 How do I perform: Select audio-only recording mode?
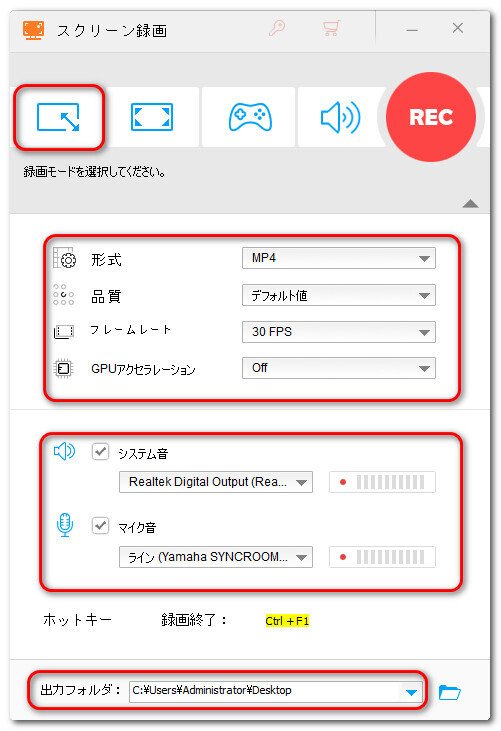[x=341, y=117]
